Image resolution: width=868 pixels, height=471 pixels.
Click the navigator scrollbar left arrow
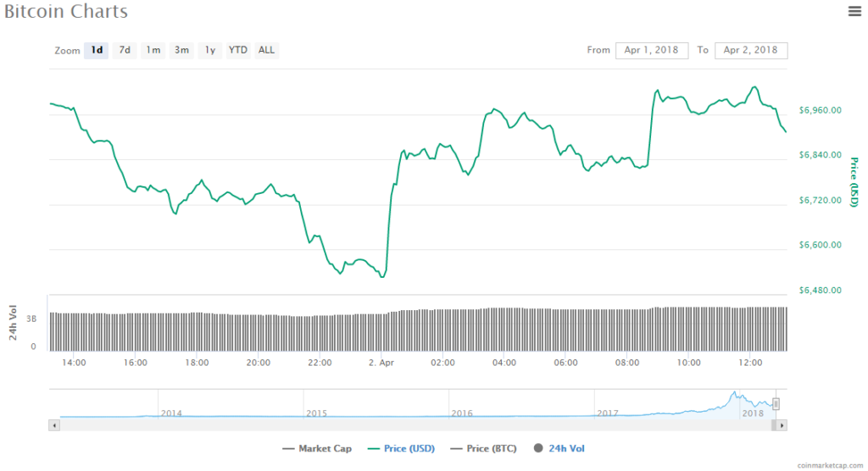point(54,424)
